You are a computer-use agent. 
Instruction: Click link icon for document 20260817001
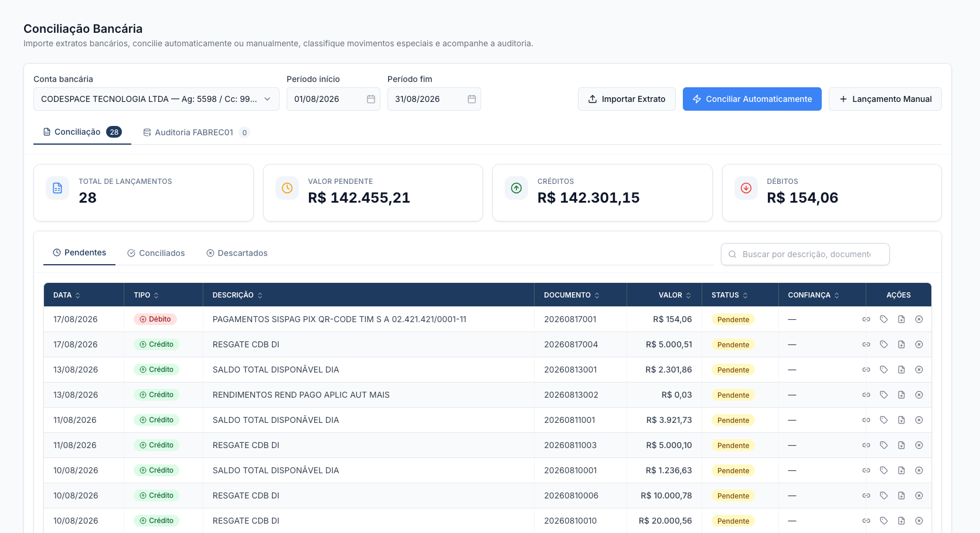866,319
